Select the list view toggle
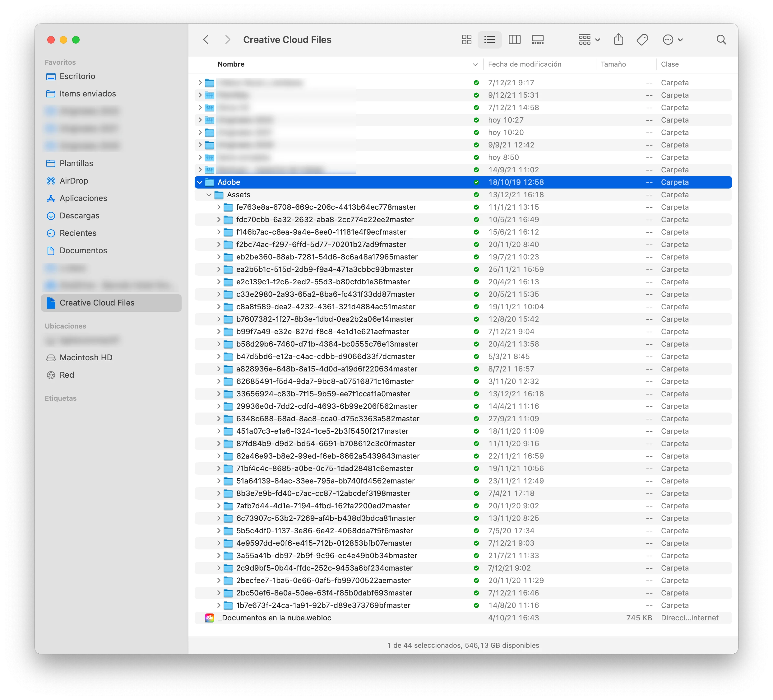 tap(489, 40)
